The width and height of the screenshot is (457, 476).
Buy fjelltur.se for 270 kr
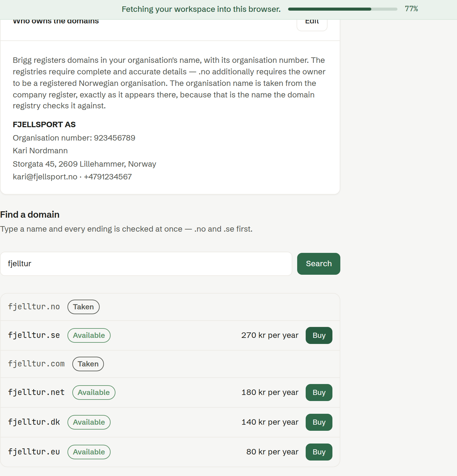[x=319, y=335]
